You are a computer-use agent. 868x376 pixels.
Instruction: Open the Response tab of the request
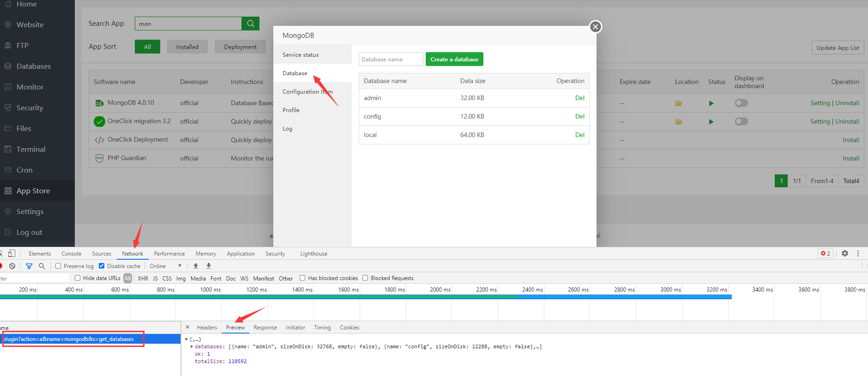pyautogui.click(x=265, y=327)
